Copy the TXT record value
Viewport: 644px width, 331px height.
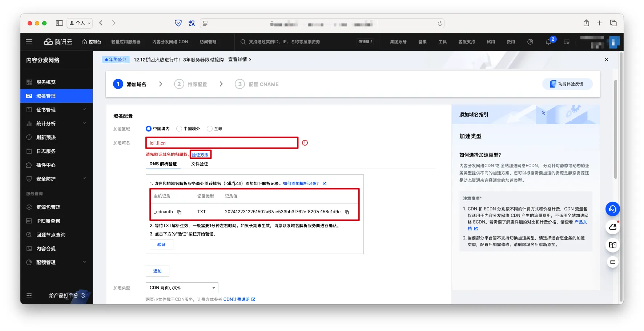[347, 212]
